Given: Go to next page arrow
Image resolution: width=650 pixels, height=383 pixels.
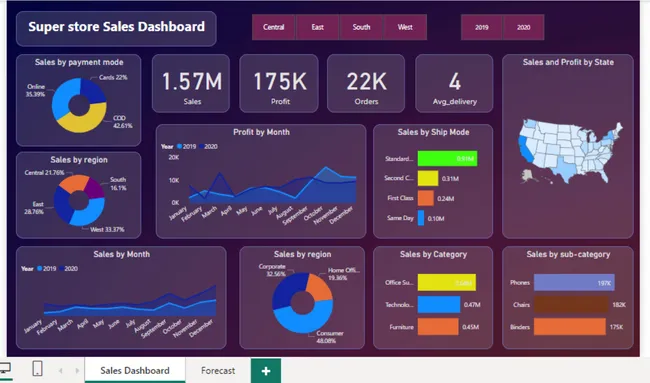Looking at the screenshot, I should pyautogui.click(x=77, y=371).
